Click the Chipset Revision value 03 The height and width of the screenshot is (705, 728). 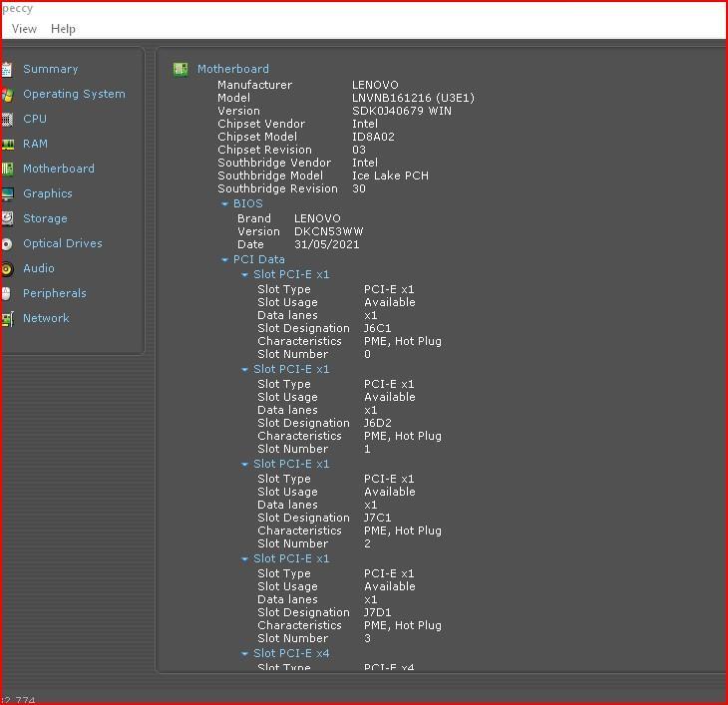359,150
